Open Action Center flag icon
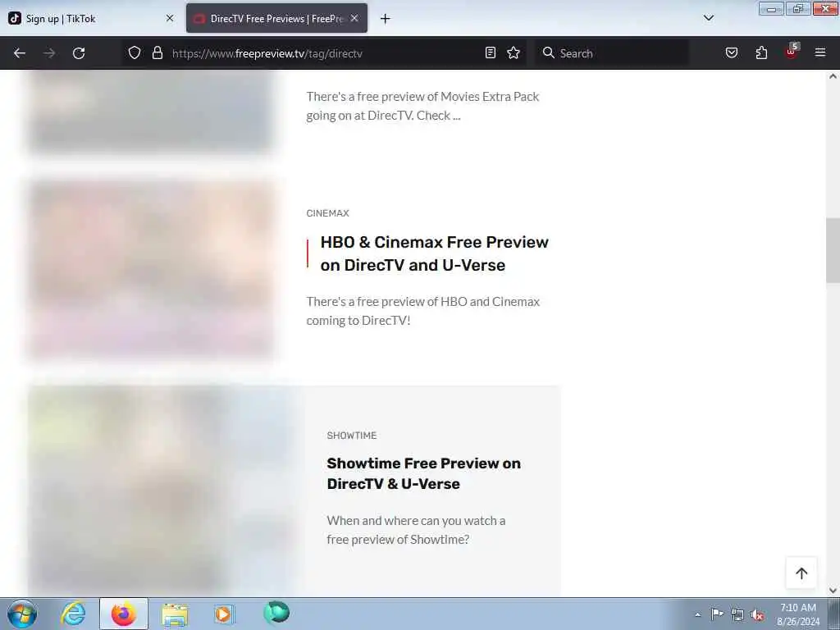The width and height of the screenshot is (840, 630). click(717, 614)
